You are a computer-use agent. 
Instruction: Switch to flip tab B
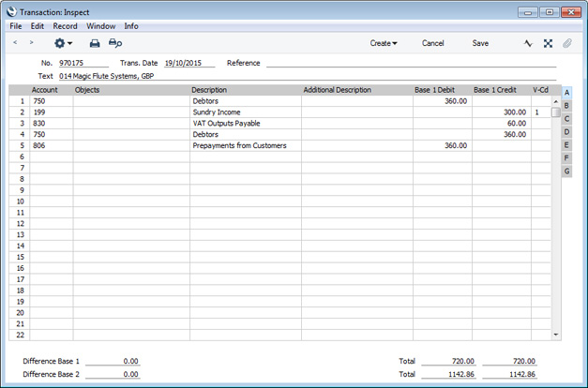pos(566,106)
